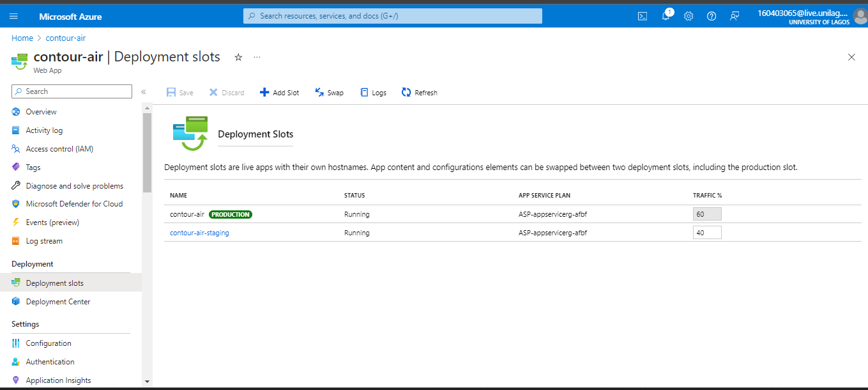This screenshot has height=390, width=868.
Task: Click the TRAFFIC % column header
Action: 708,196
